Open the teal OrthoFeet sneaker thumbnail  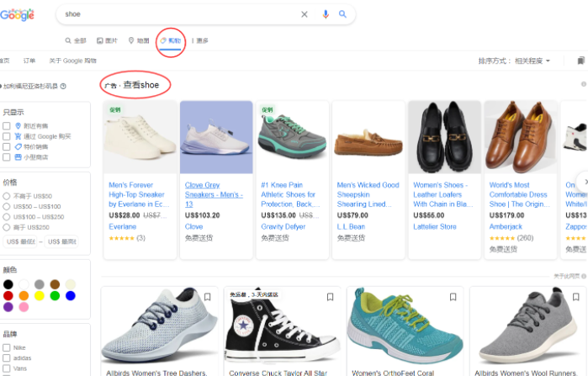[405, 327]
